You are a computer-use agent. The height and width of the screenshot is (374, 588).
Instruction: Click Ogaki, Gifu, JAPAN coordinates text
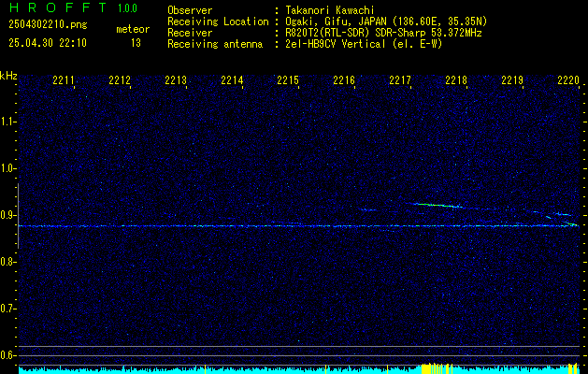(x=386, y=22)
